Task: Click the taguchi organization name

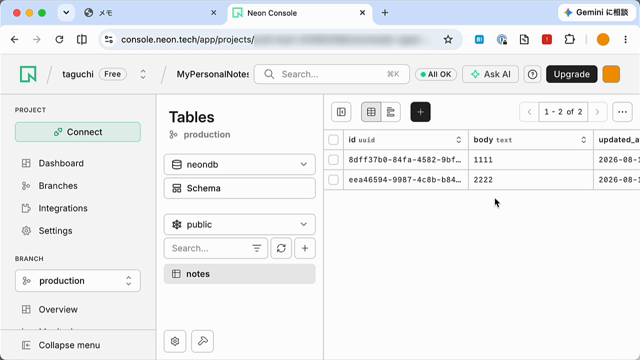Action: [x=78, y=74]
